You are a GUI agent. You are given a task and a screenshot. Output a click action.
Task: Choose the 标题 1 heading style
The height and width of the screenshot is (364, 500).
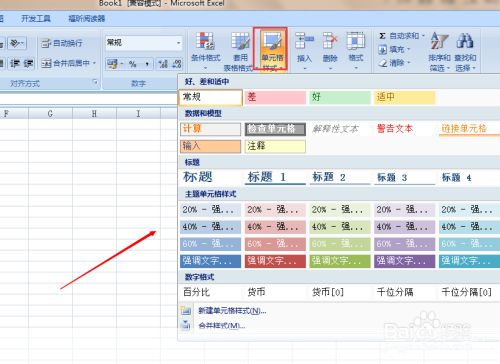pos(275,177)
